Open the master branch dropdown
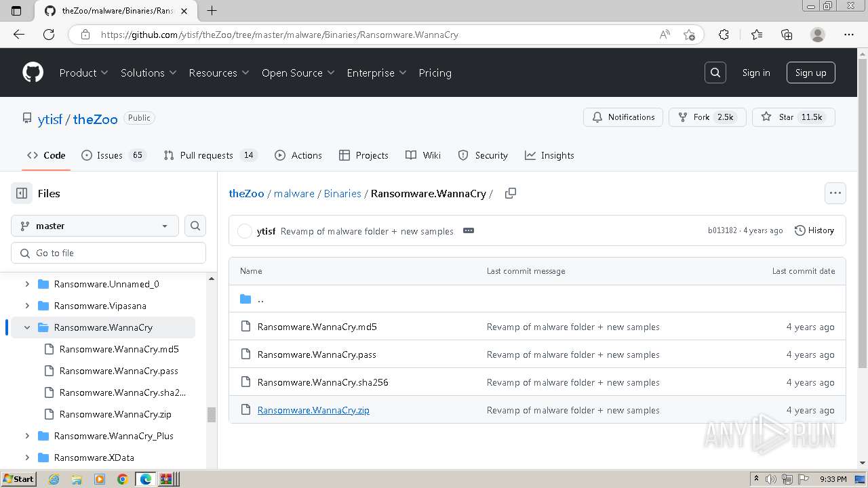 coord(94,226)
